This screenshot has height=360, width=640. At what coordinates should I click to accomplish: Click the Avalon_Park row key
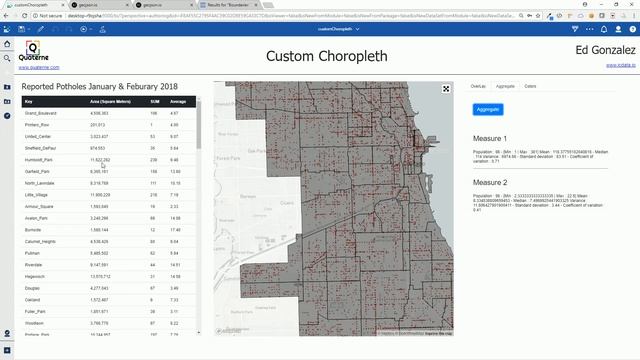tap(36, 218)
